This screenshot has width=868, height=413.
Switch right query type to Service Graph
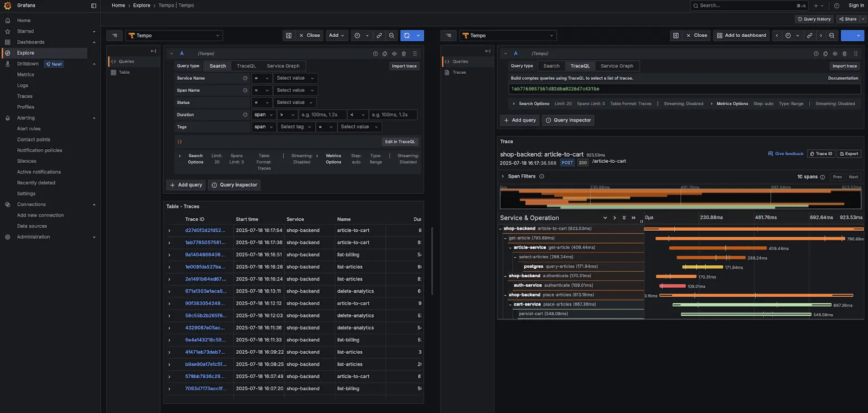617,66
